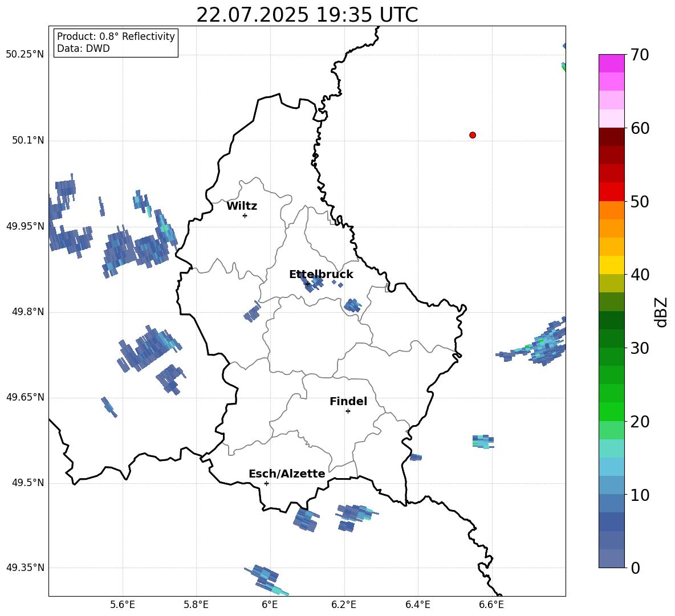Click the Ettelbruck station label
675x616 pixels.
point(321,275)
